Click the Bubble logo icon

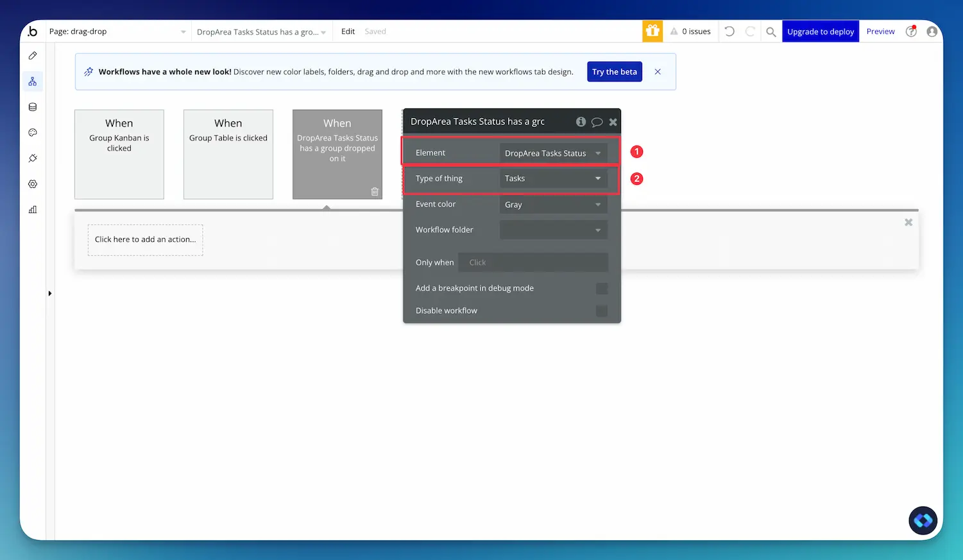[33, 31]
